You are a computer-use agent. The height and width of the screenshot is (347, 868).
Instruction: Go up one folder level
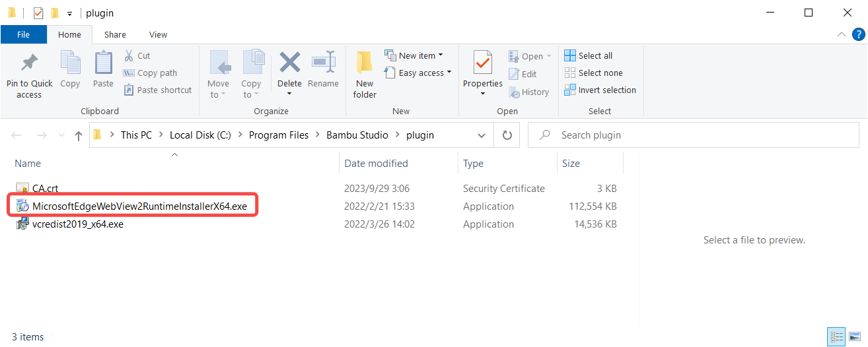79,135
